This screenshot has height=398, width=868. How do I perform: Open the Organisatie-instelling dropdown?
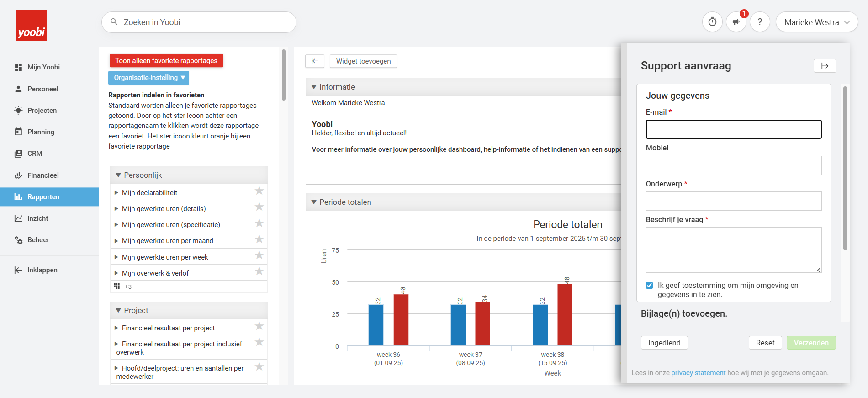point(148,78)
